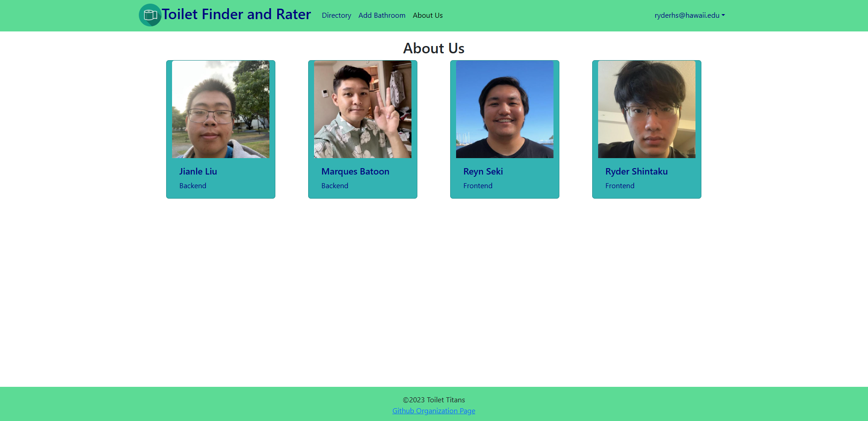The width and height of the screenshot is (868, 421).
Task: Open the Toilet Finder and Rater home title
Action: [236, 15]
